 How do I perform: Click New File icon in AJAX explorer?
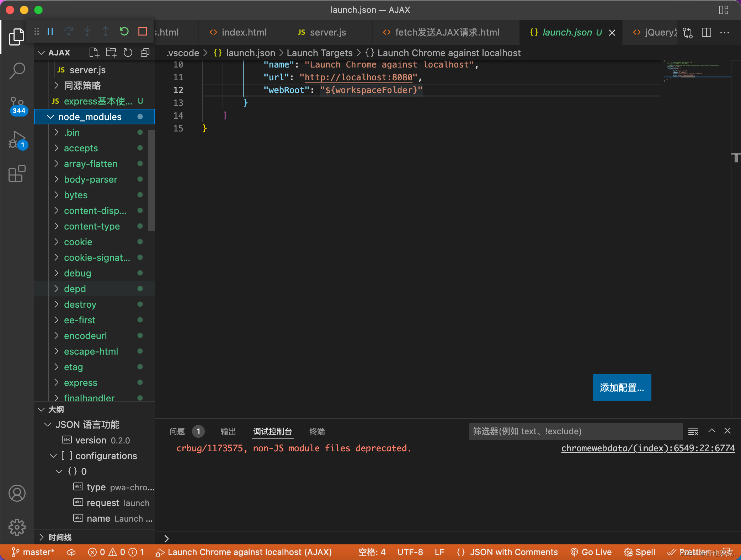[94, 53]
